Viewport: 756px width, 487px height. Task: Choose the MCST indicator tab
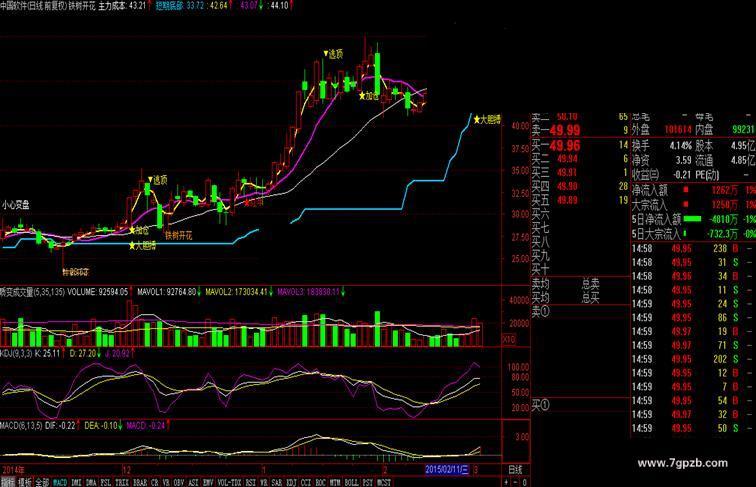[384, 482]
